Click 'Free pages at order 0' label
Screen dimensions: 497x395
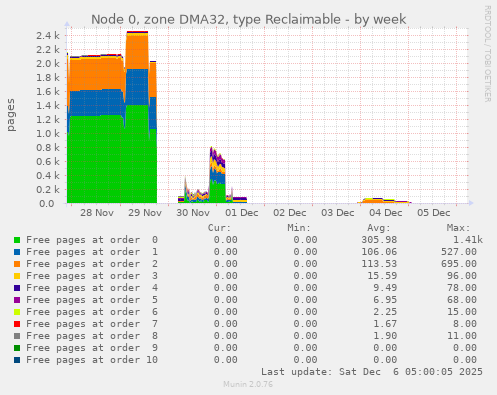[x=92, y=240]
